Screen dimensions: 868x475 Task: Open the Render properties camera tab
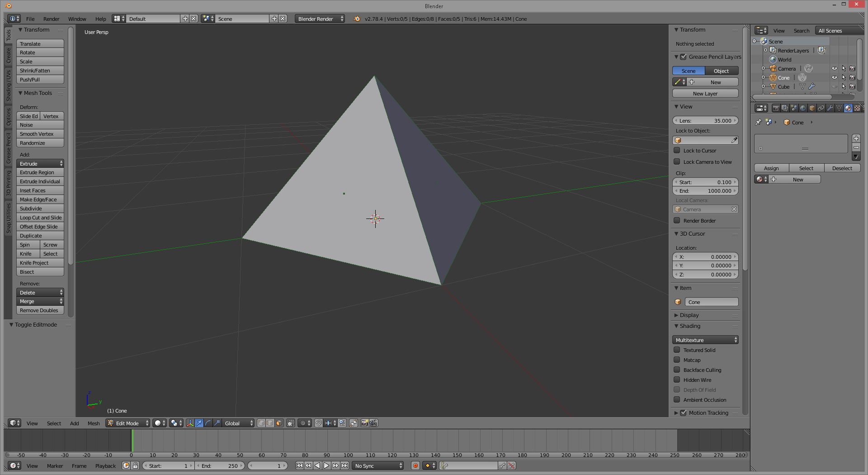point(776,108)
